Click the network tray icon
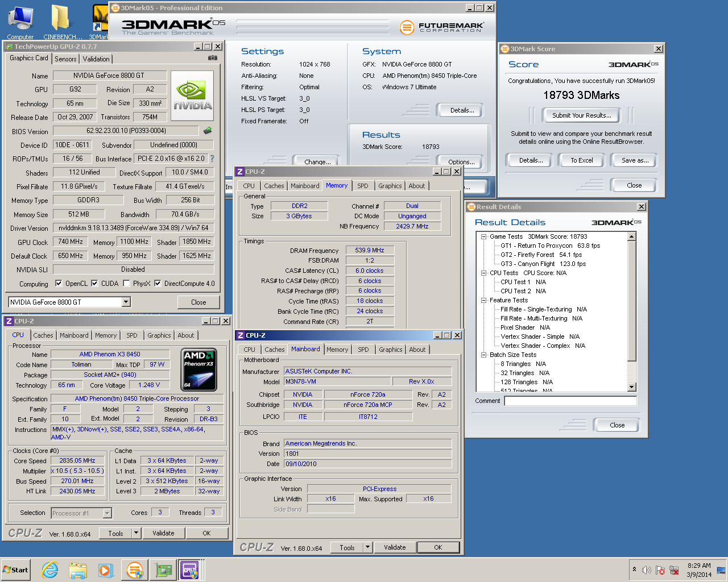 (x=674, y=570)
